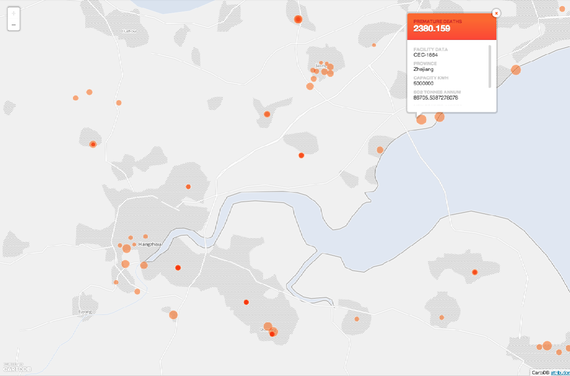
Task: Select the marker right of the popup-anchored marker
Action: [439, 117]
